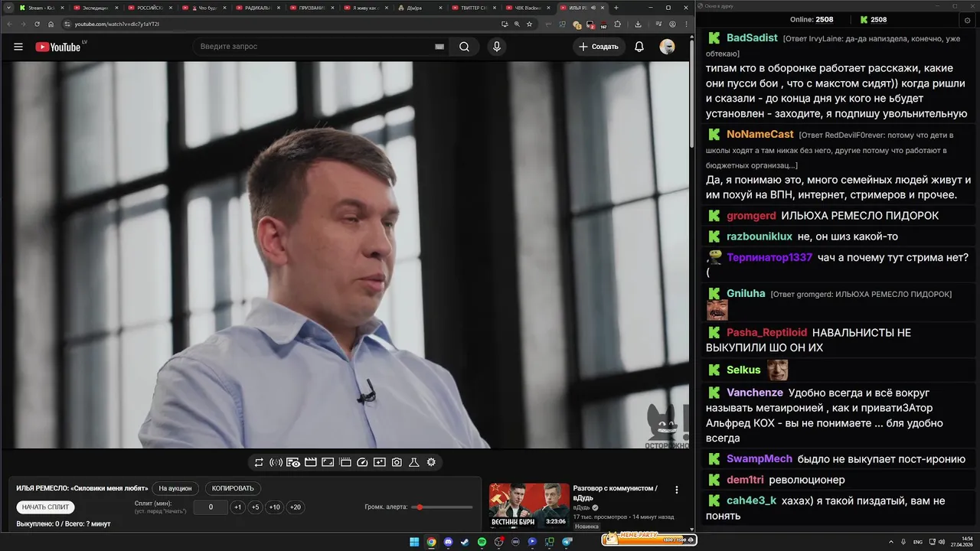980x551 pixels.
Task: Switch to the "ЧВК Blackwater" tab
Action: tap(530, 8)
